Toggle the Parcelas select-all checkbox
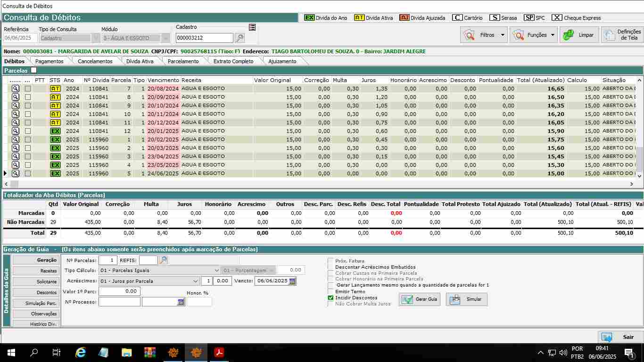The image size is (644, 362). [33, 70]
